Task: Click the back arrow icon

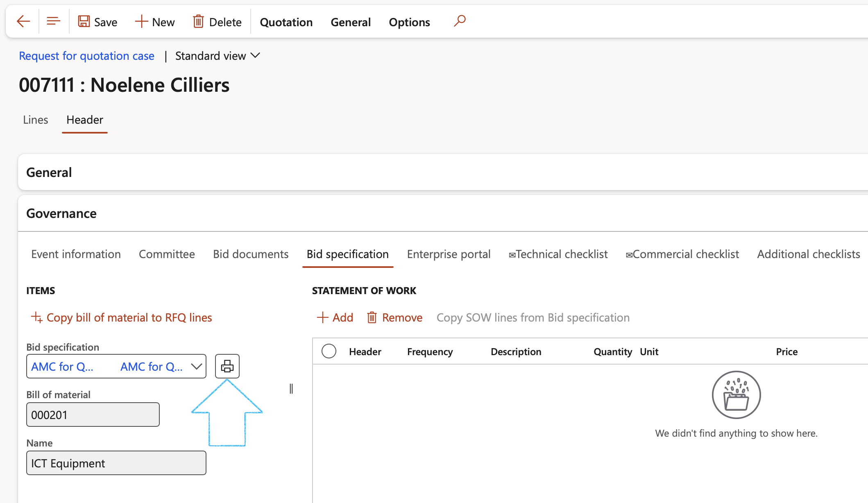Action: pyautogui.click(x=23, y=21)
